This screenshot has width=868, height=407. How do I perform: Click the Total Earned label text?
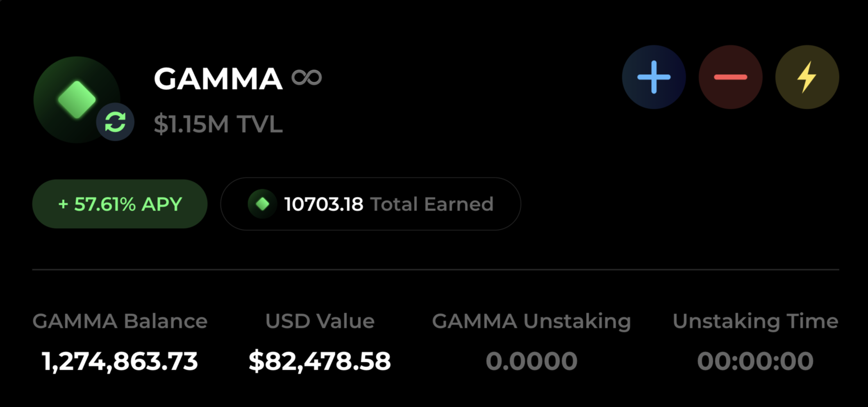click(432, 204)
